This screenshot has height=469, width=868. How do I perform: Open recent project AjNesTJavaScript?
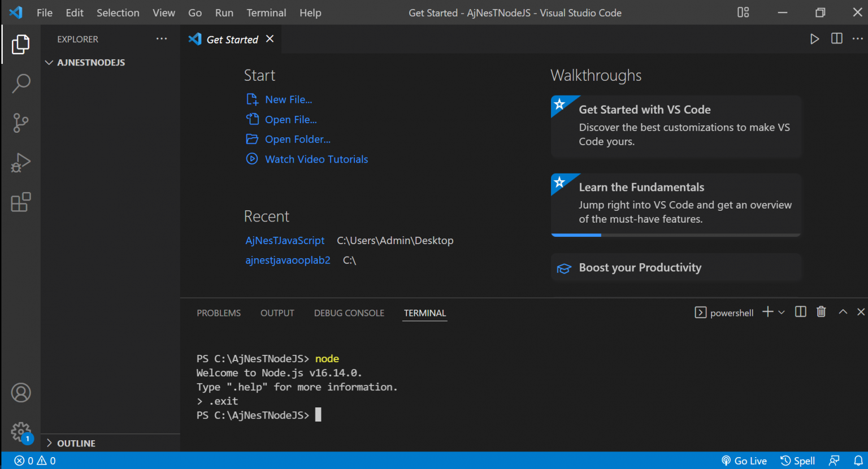coord(285,240)
